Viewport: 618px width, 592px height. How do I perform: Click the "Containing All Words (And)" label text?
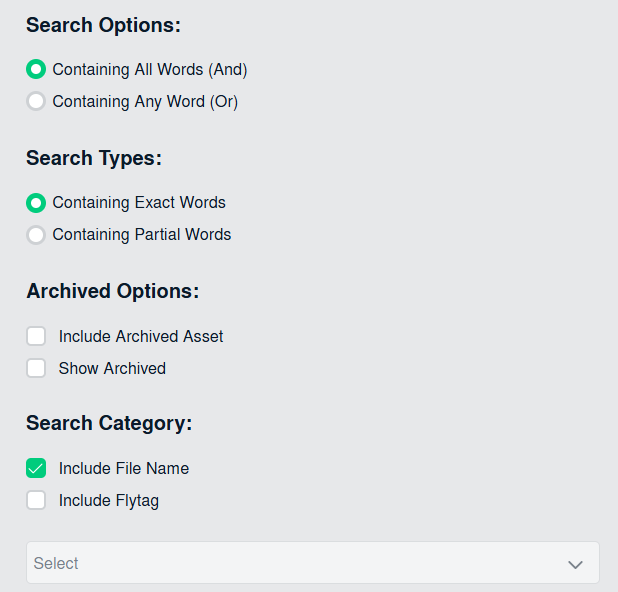(150, 70)
